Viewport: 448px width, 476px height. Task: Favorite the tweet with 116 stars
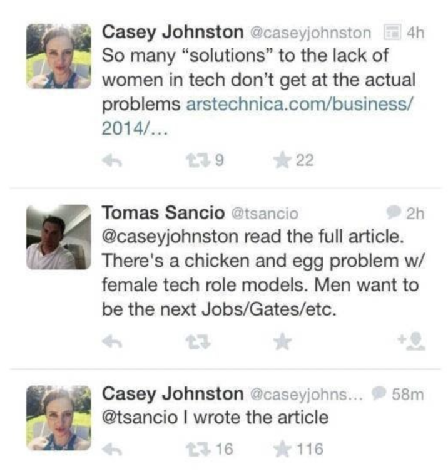point(283,448)
